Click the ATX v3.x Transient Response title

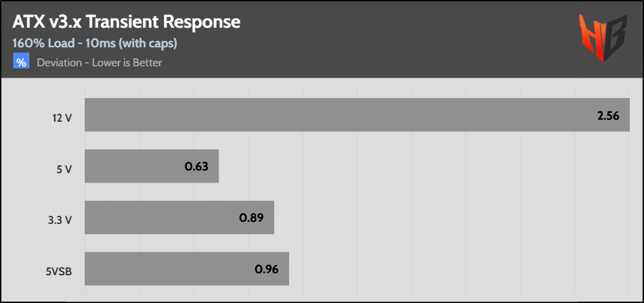pyautogui.click(x=126, y=22)
